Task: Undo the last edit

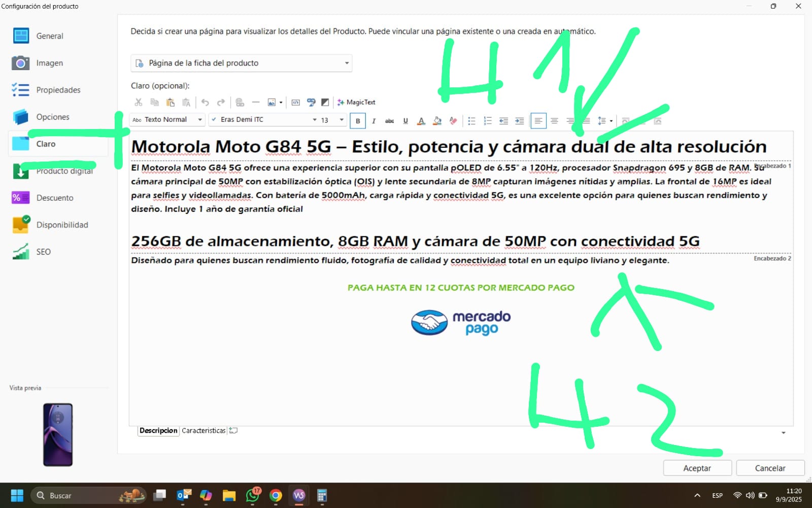Action: tap(205, 102)
